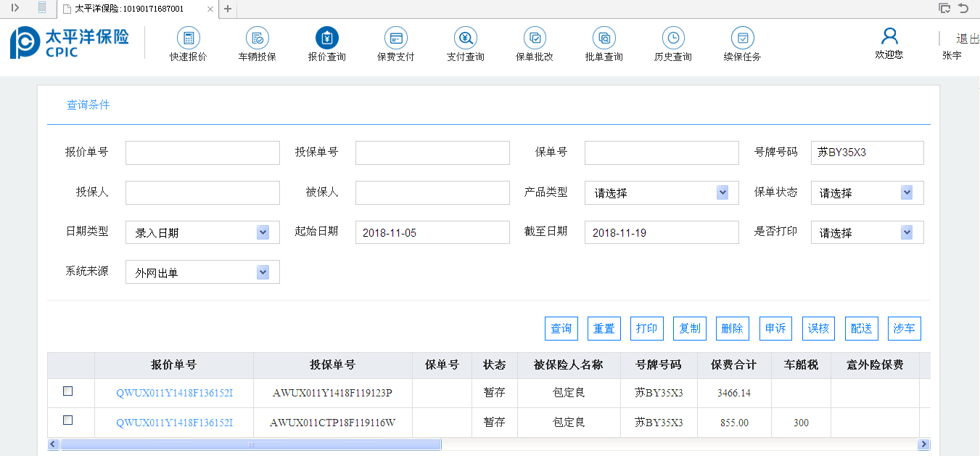Open the 保单批改 policy amendment icon
This screenshot has width=980, height=456.
(x=535, y=38)
